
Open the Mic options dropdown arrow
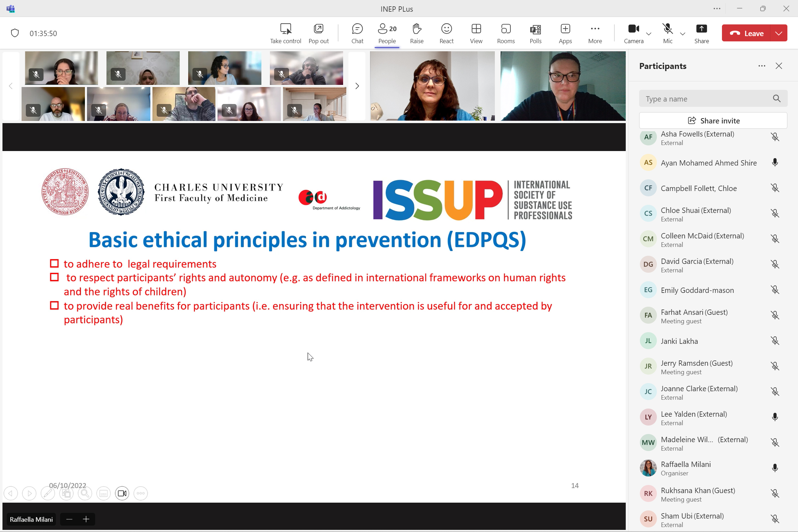point(683,34)
